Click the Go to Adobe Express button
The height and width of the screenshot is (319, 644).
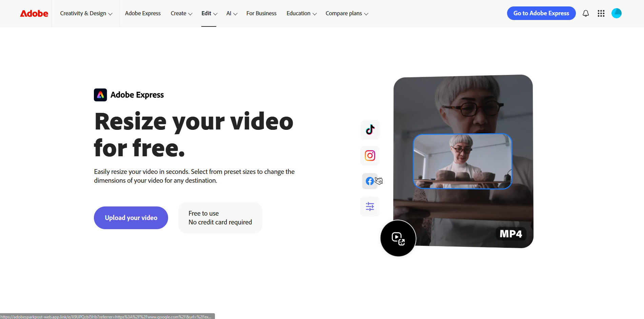541,13
